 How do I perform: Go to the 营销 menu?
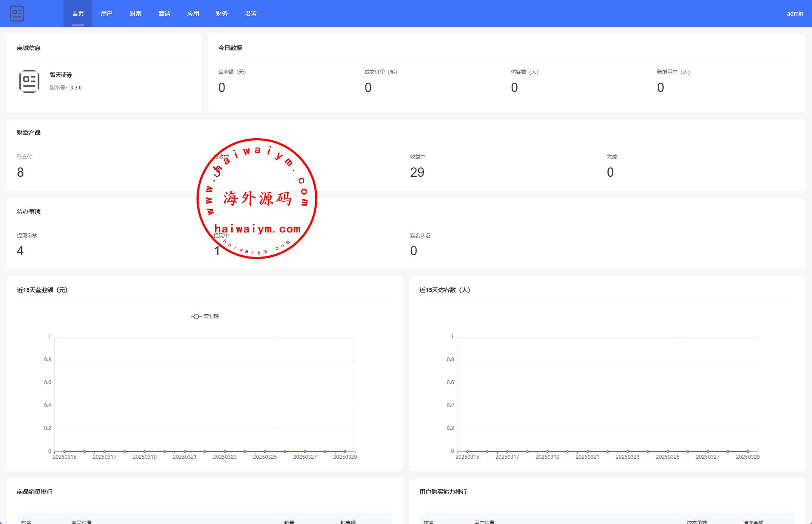coord(164,14)
